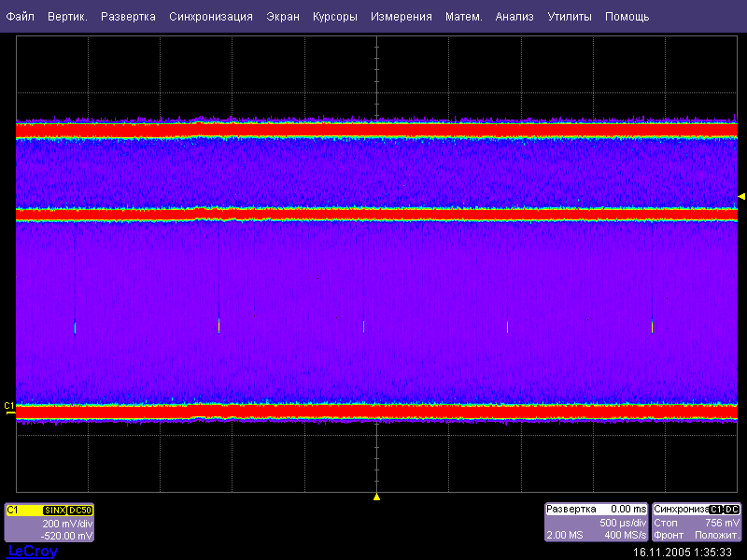The height and width of the screenshot is (560, 747).
Task: Click the Развертка timebase descriptor box
Action: (x=596, y=524)
